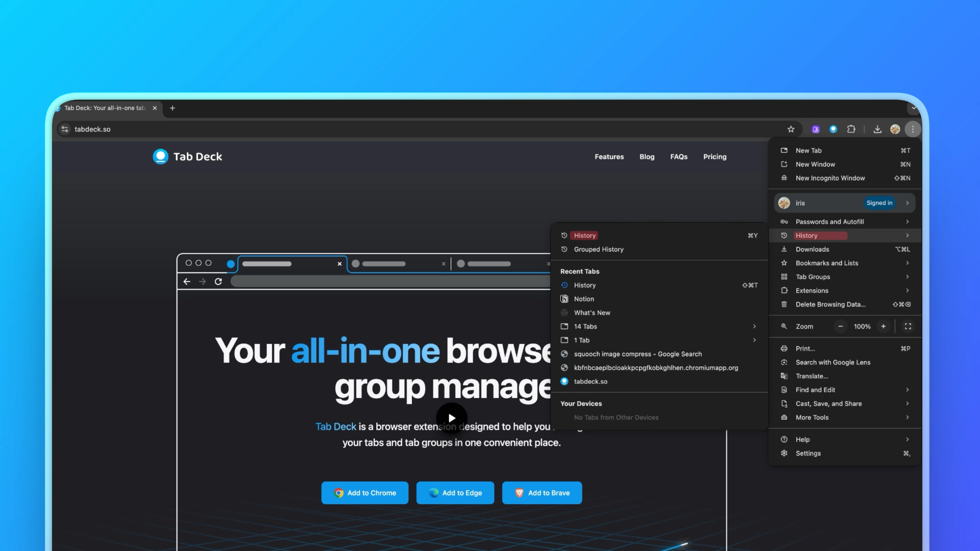The width and height of the screenshot is (980, 551).
Task: Toggle fullscreen mode in Zoom row
Action: pyautogui.click(x=908, y=327)
